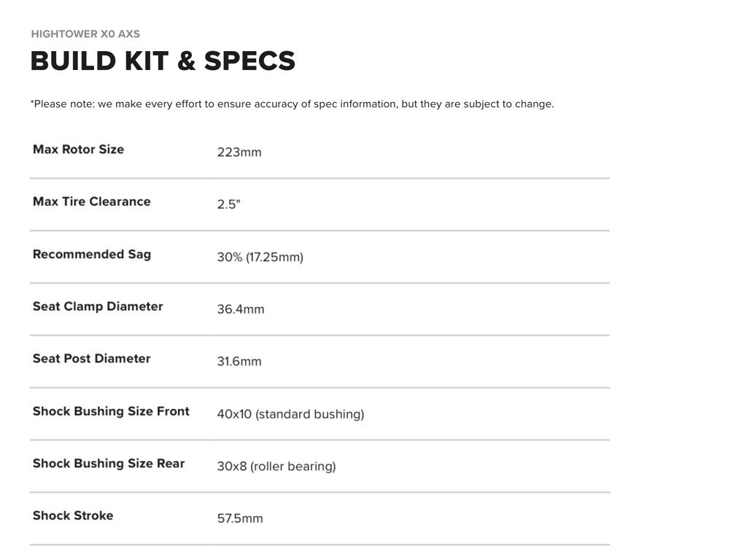
Task: Select the Shock Bushing Size Rear label
Action: click(x=109, y=464)
